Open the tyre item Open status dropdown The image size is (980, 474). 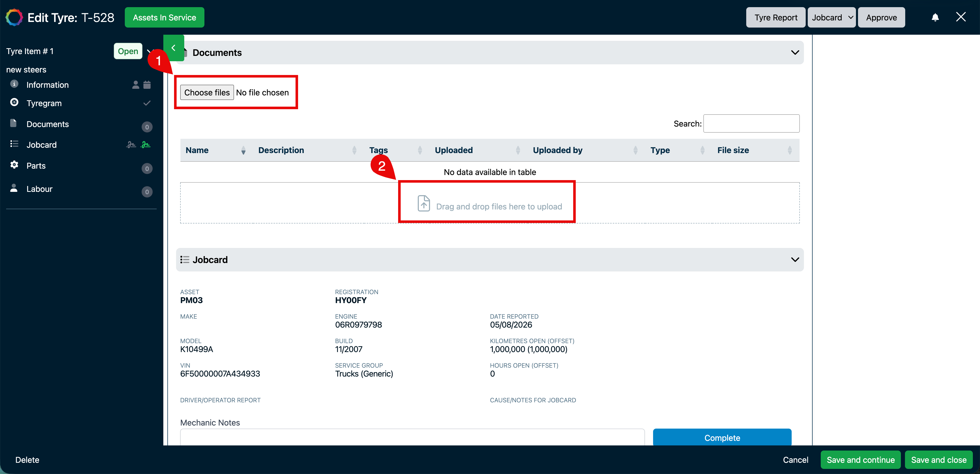tap(128, 51)
